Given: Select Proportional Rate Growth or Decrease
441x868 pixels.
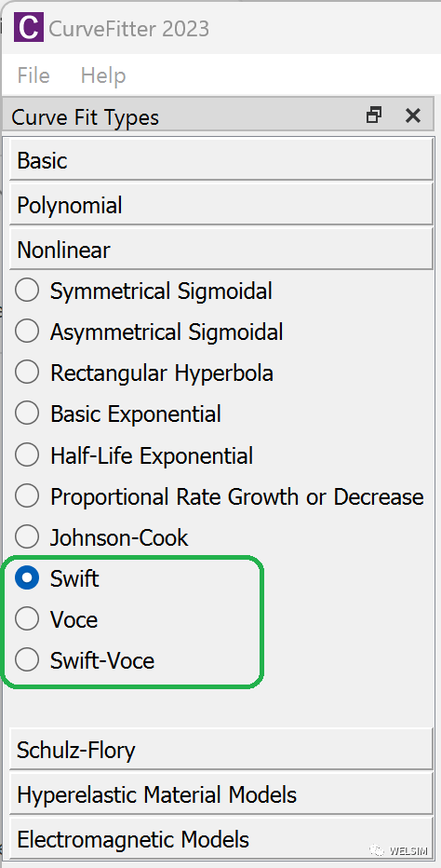Looking at the screenshot, I should [220, 496].
